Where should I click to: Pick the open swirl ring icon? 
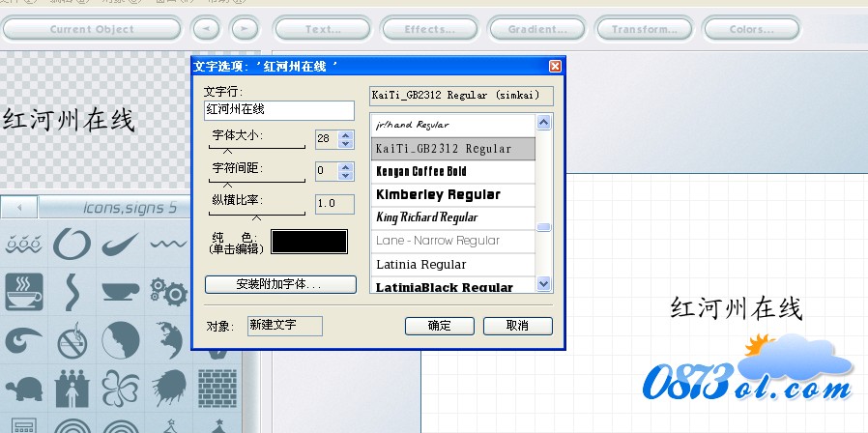(x=72, y=244)
